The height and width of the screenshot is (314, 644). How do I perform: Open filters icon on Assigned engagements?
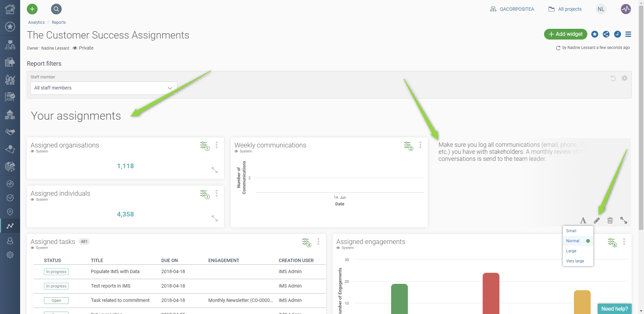point(612,242)
